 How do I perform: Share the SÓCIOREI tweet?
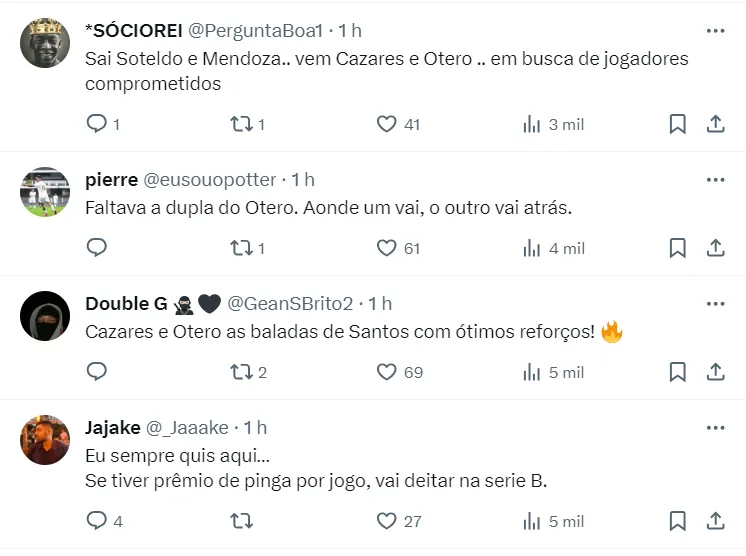coord(716,124)
